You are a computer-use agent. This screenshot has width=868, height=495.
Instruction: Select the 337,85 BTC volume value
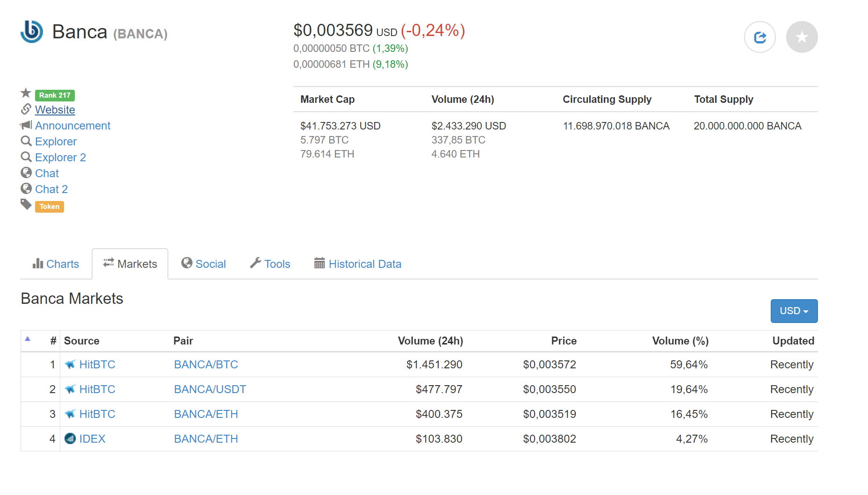[458, 140]
